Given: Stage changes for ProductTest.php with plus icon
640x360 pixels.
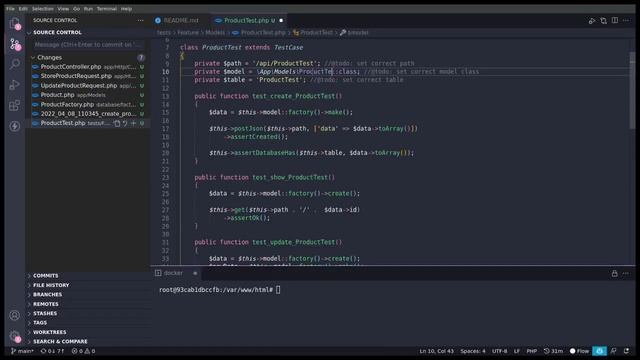Looking at the screenshot, I should click(x=133, y=123).
